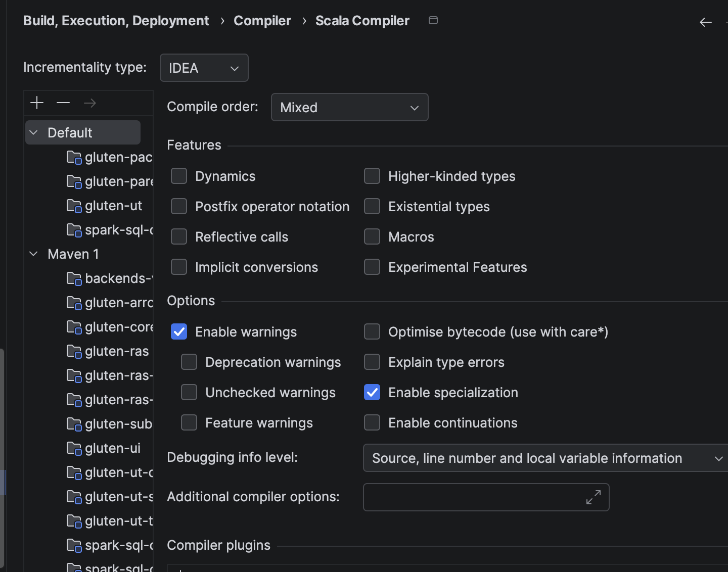Select the gluten-ui module
Image resolution: width=728 pixels, height=572 pixels.
112,448
